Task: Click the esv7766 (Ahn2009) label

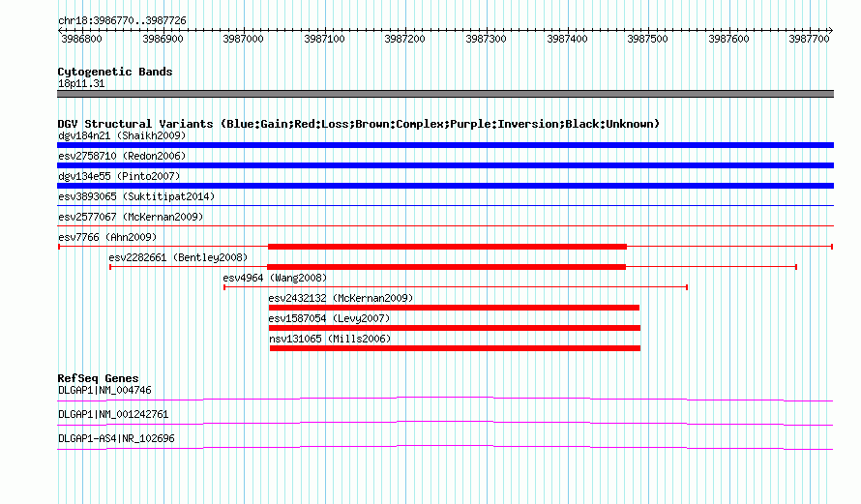Action: (107, 237)
